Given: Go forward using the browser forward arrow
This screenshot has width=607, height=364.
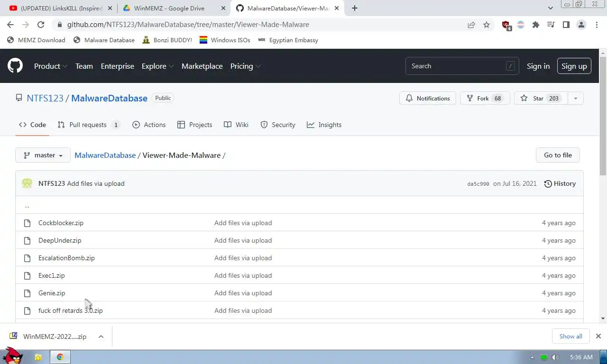Looking at the screenshot, I should point(26,25).
